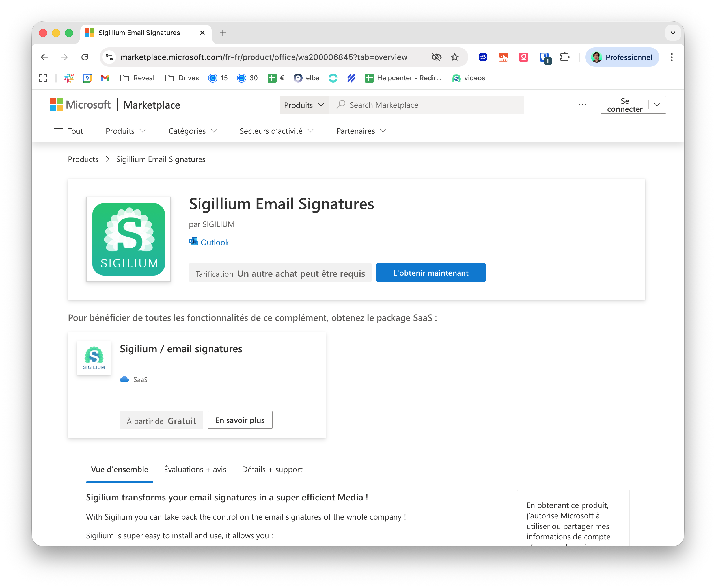Expand the Secteurs d'activité menu
Viewport: 716px width, 588px height.
[x=277, y=131]
